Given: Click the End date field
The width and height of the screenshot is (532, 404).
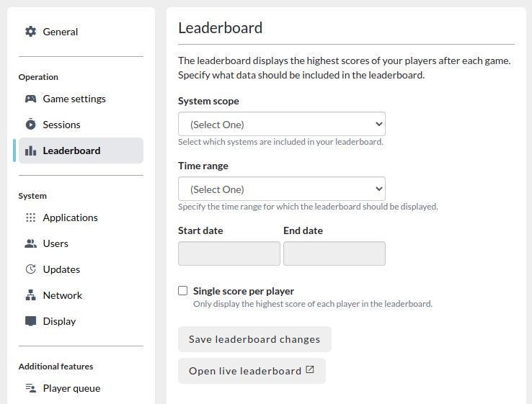Looking at the screenshot, I should (334, 253).
